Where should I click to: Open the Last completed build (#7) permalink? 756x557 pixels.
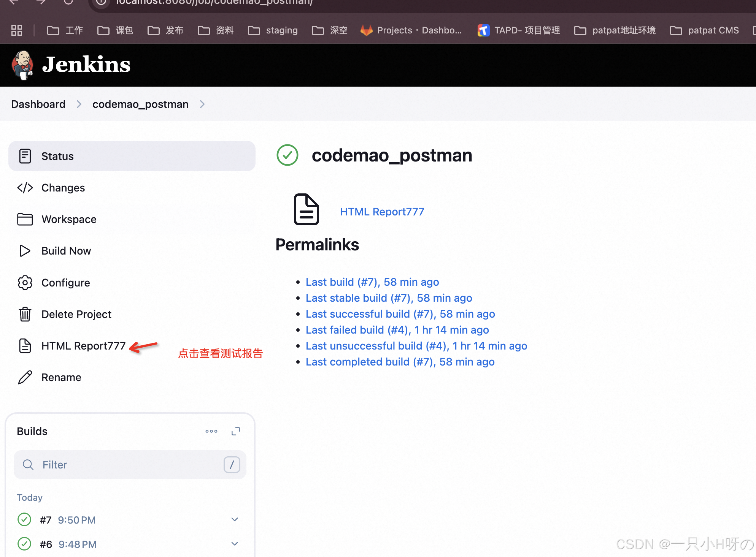tap(400, 362)
